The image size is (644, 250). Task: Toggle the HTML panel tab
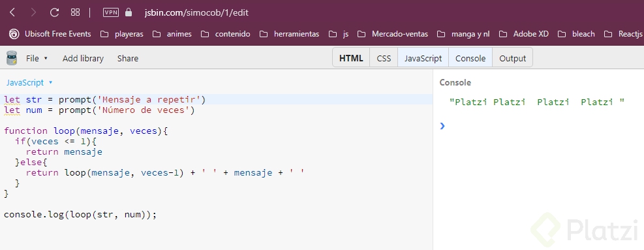pos(351,58)
